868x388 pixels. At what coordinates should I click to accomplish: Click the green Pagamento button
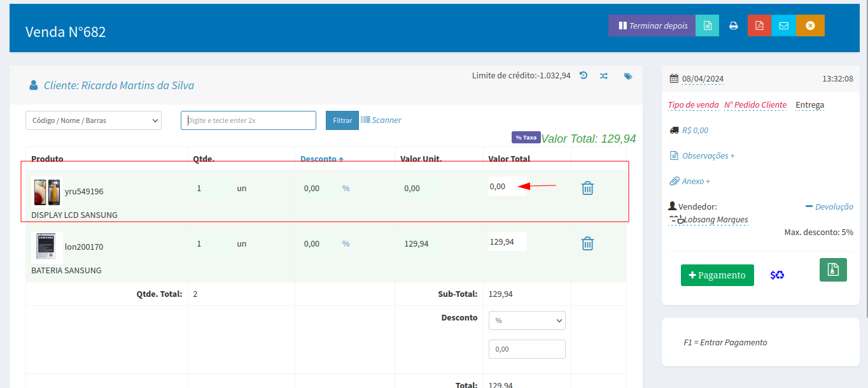[x=717, y=275]
